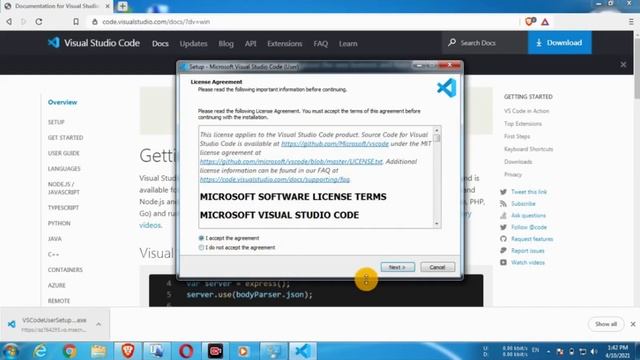Screen dimensions: 640x360
Task: Click the Brave rewards triangle icon
Action: (545, 22)
